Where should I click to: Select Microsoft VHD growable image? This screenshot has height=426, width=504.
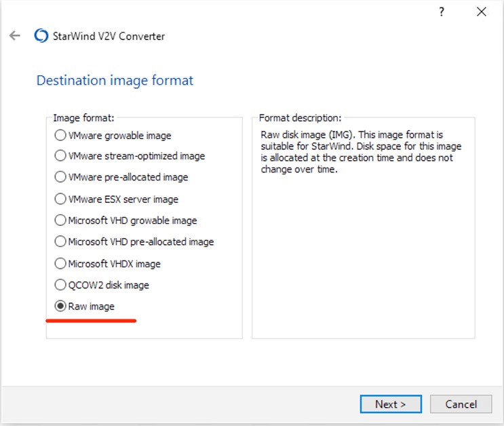click(60, 220)
